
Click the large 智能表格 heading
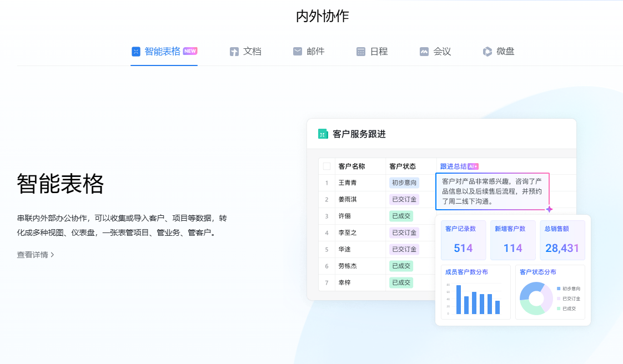point(61,184)
